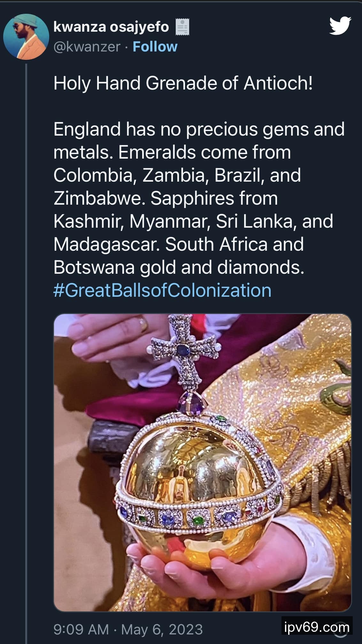Click the May 6, 2023 date
The height and width of the screenshot is (644, 362).
(162, 629)
